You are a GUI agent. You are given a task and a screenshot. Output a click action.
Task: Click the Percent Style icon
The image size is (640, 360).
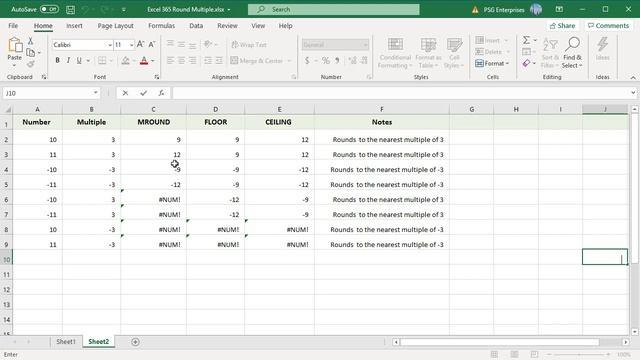coord(326,61)
